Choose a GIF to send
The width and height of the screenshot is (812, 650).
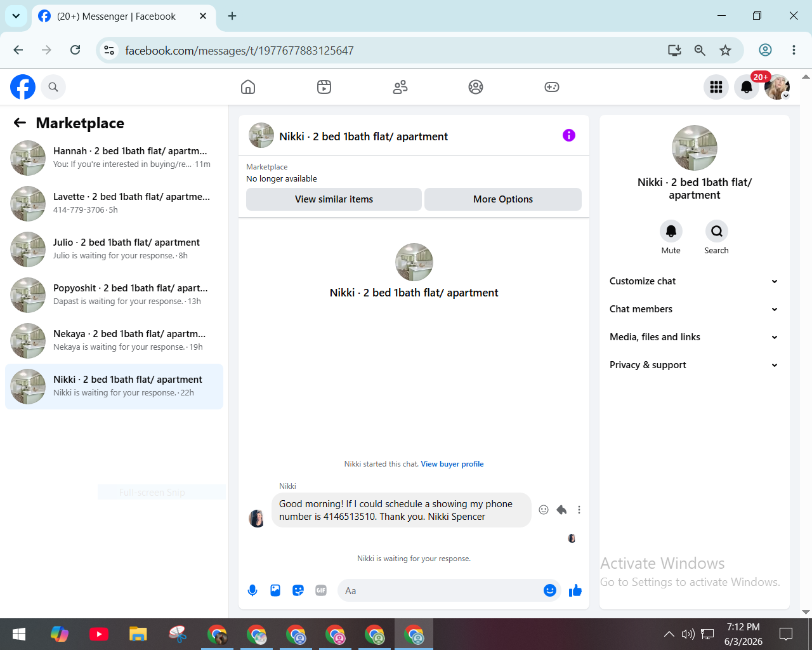(x=321, y=590)
